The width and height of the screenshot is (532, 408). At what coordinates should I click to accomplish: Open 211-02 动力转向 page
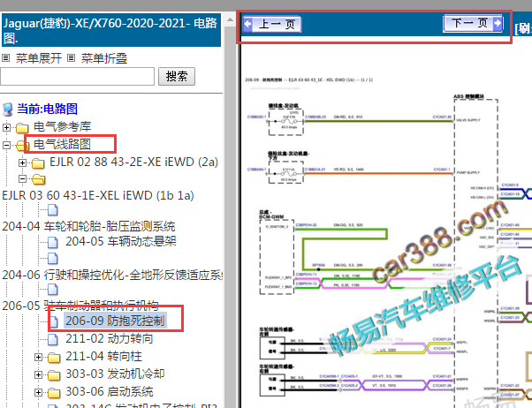point(110,338)
